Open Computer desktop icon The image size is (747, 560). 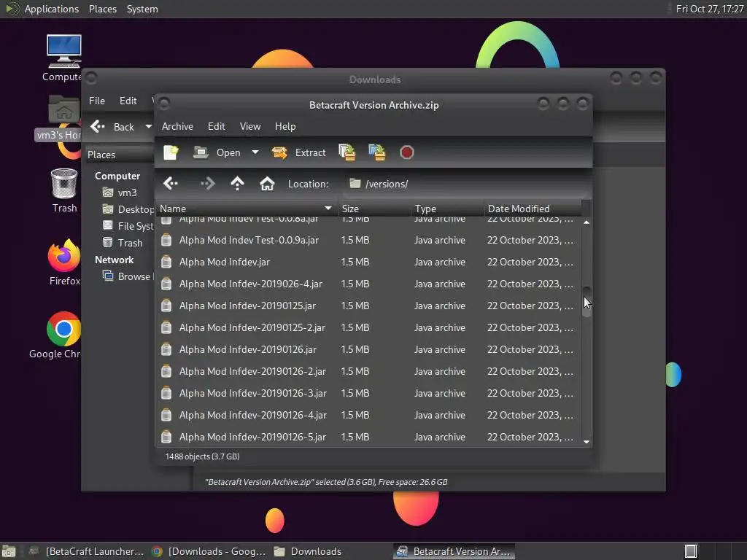pos(63,58)
